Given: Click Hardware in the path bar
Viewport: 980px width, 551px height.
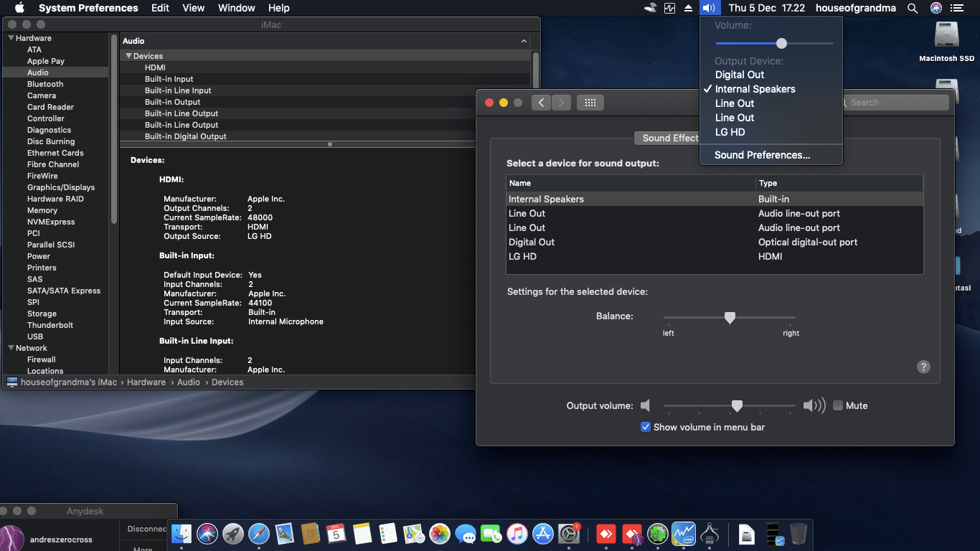Looking at the screenshot, I should click(x=146, y=382).
